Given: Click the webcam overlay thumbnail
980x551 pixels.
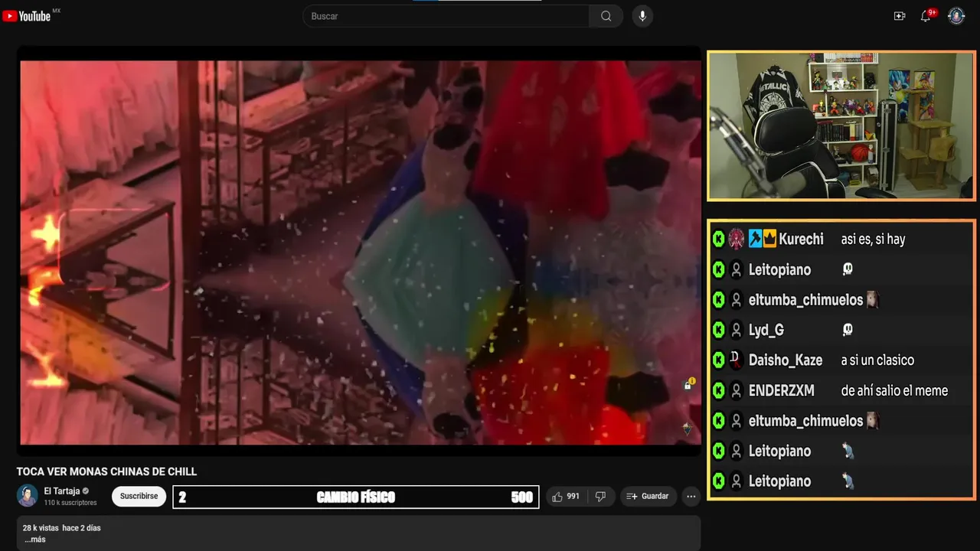Looking at the screenshot, I should (841, 126).
